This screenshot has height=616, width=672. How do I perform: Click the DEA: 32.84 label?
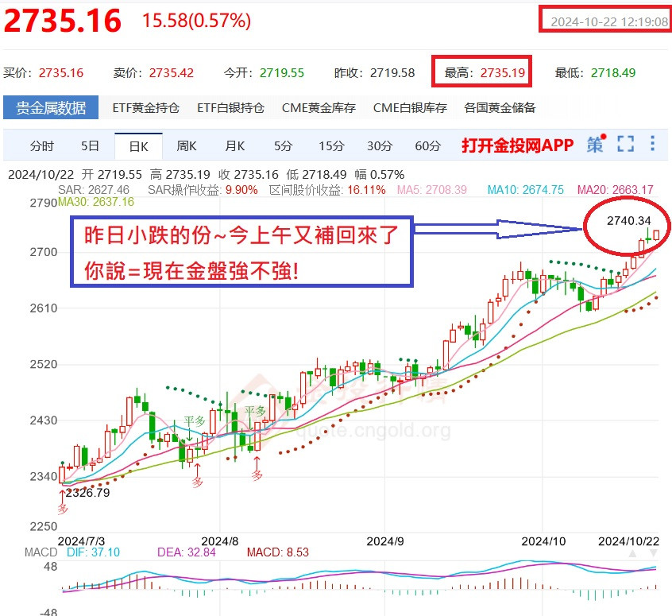tap(187, 552)
